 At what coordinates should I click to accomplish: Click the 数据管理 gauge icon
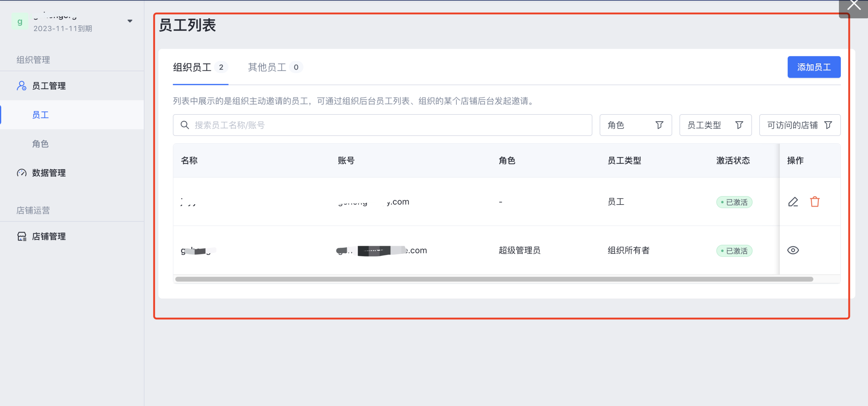(x=21, y=173)
